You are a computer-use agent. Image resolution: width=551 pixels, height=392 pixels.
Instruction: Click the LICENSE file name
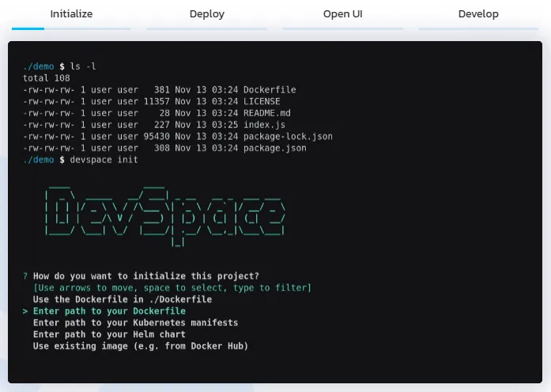[x=262, y=101]
